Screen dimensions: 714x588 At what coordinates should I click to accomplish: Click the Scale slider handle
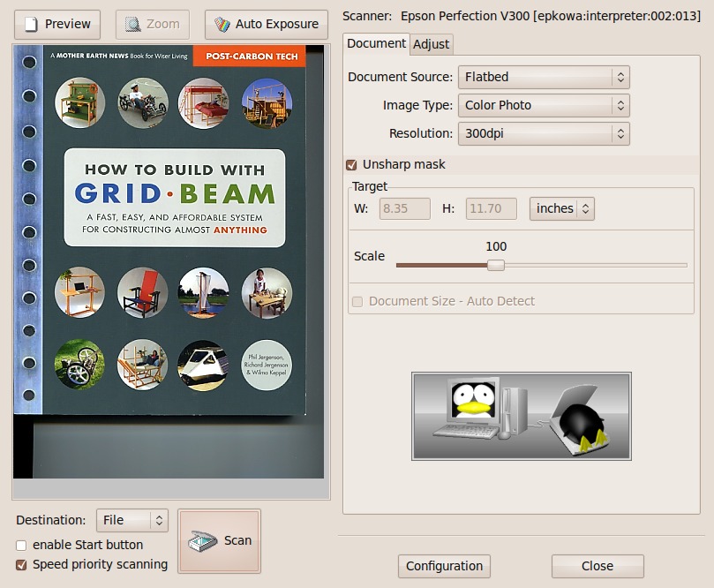496,265
